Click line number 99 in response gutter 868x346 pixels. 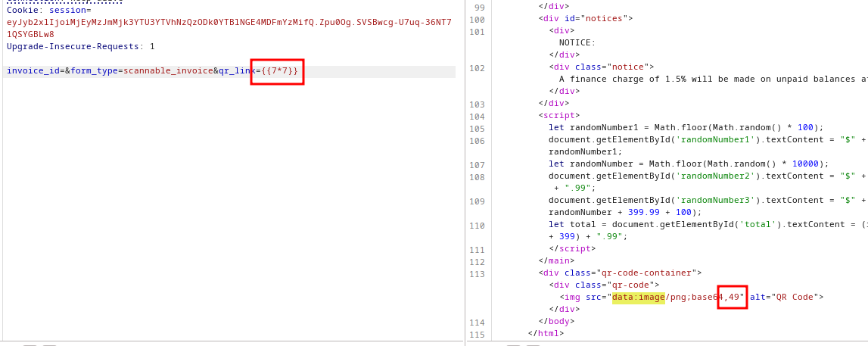click(x=478, y=7)
